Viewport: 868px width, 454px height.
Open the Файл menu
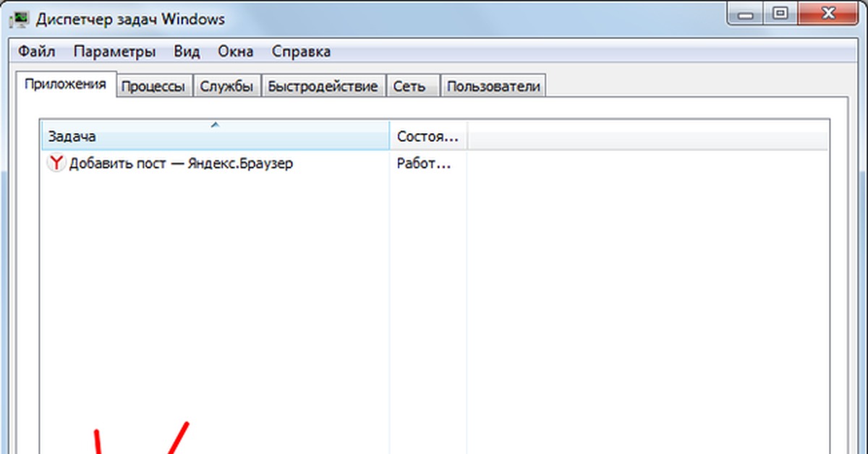click(37, 51)
